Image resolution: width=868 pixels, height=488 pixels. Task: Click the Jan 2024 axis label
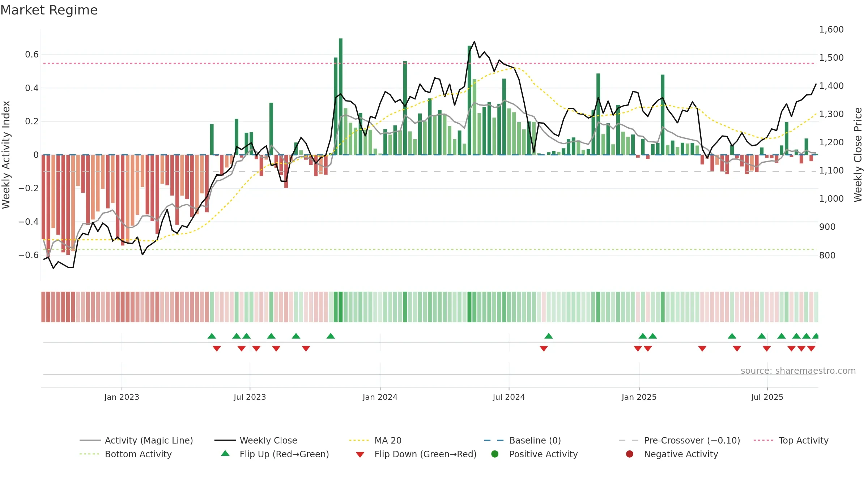[380, 397]
